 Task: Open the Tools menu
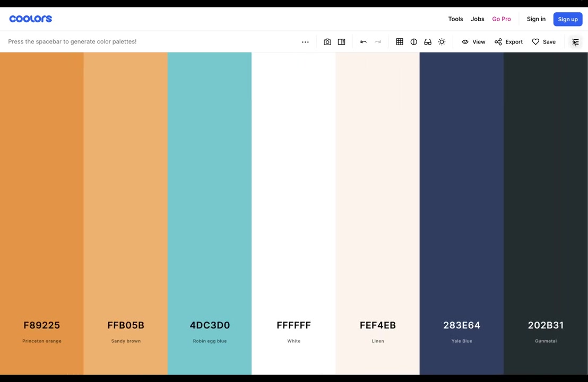coord(455,19)
